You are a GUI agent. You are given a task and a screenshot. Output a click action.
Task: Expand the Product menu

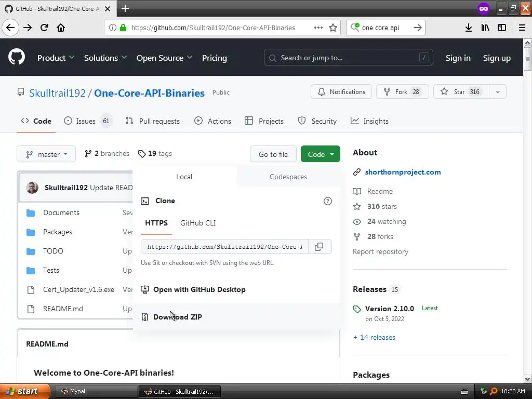click(x=56, y=58)
